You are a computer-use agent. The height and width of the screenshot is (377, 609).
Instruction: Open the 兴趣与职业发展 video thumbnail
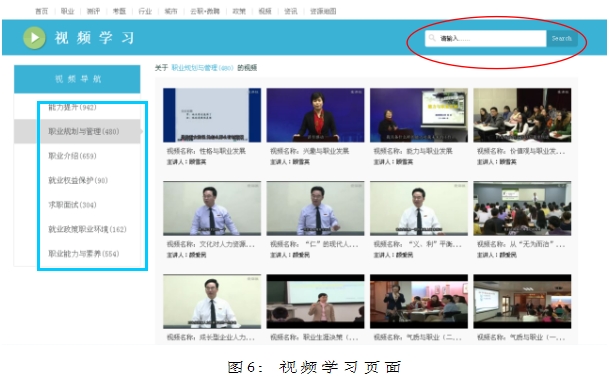[315, 115]
